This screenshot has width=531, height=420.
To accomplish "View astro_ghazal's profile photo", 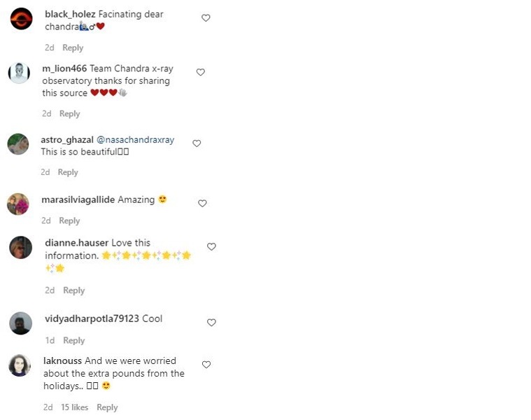I will pos(17,144).
